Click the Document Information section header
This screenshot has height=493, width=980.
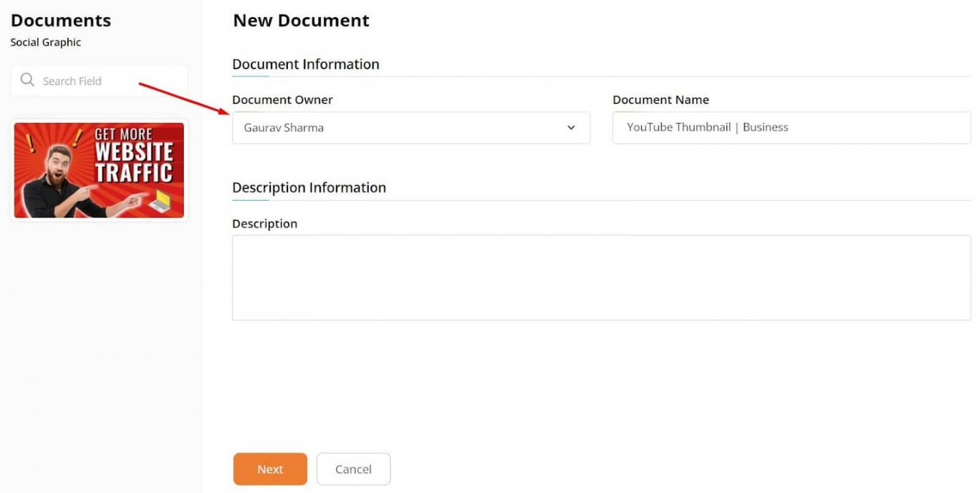306,64
